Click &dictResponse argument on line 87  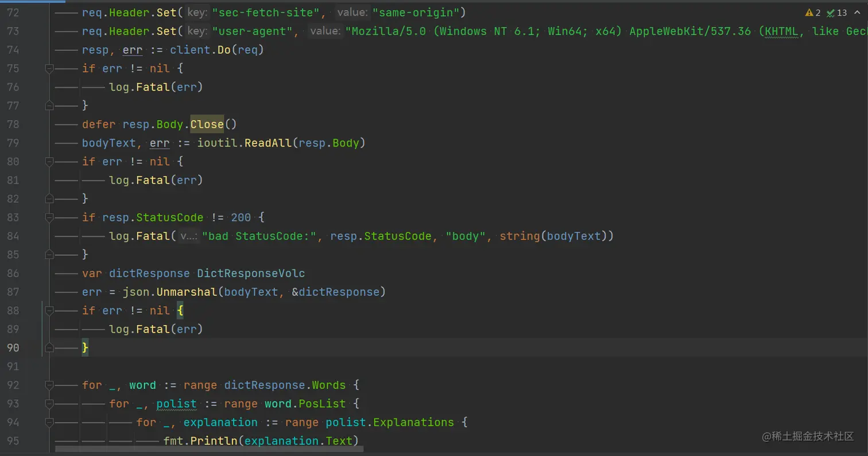click(336, 292)
